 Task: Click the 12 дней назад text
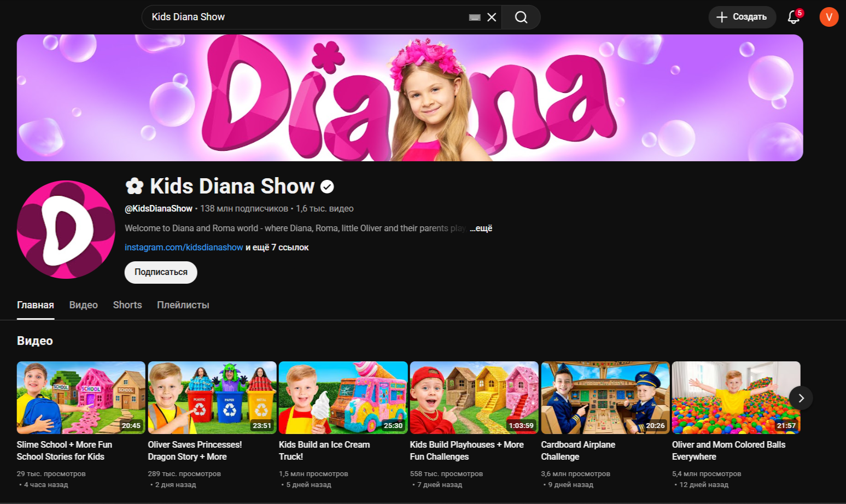[x=704, y=484]
